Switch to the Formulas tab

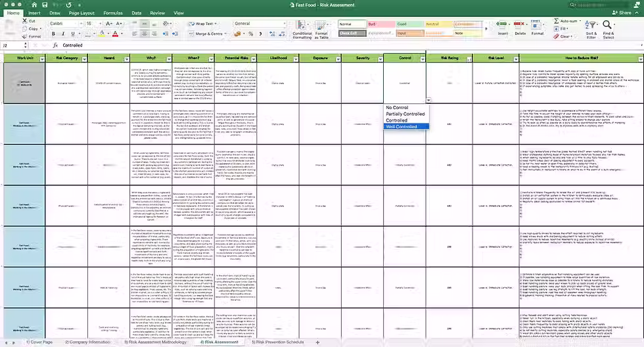coord(113,13)
